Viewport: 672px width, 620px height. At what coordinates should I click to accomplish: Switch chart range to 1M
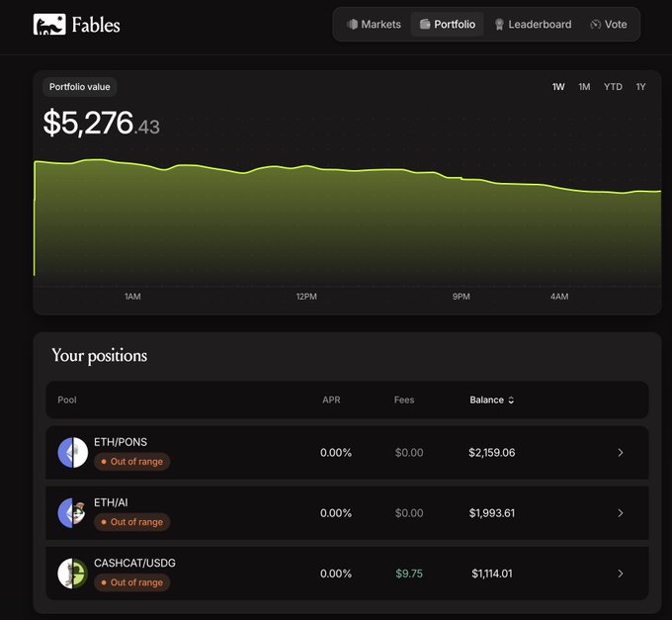(x=584, y=87)
